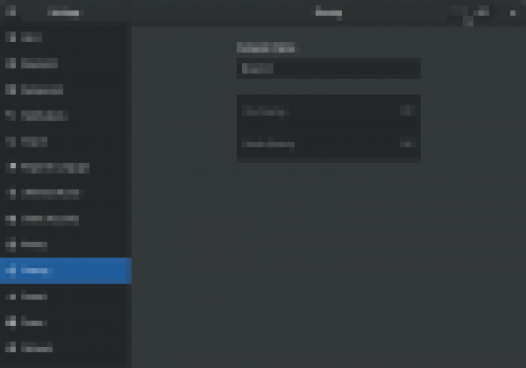Toggle the control on the first settings row
This screenshot has height=368, width=526.
[x=407, y=110]
